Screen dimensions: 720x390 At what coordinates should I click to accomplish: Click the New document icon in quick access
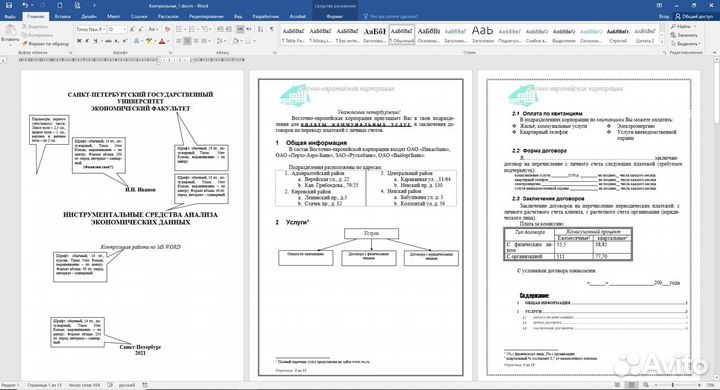59,5
